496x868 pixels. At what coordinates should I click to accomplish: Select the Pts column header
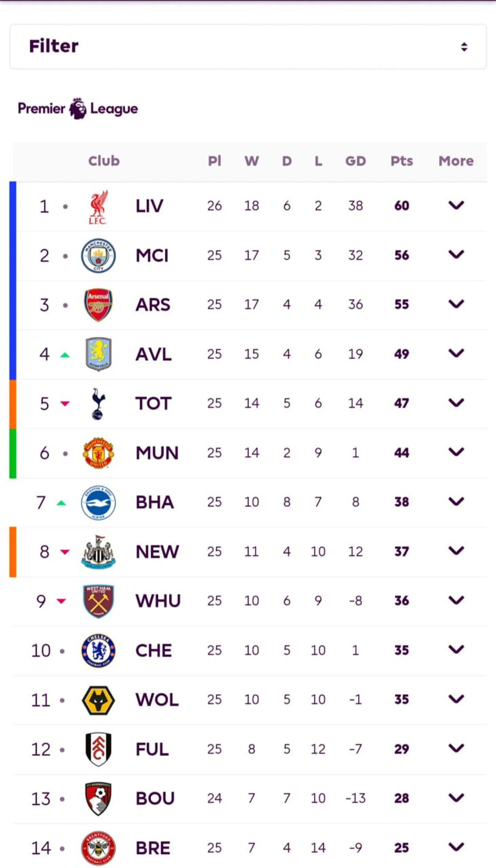coord(401,161)
